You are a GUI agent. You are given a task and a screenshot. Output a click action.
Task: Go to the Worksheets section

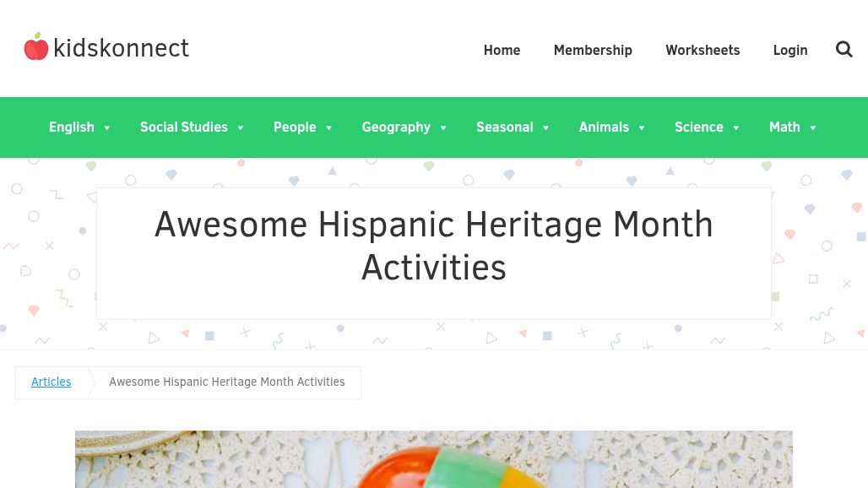coord(703,50)
